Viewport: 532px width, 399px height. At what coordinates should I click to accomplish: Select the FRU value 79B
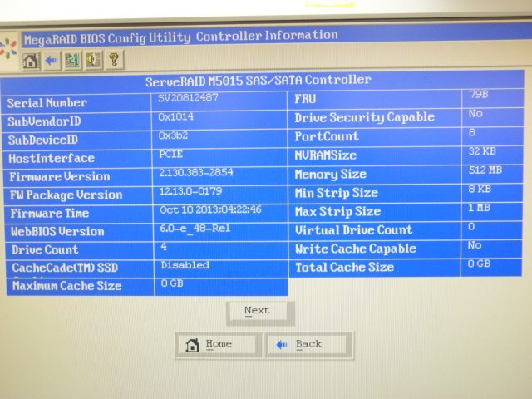point(479,94)
